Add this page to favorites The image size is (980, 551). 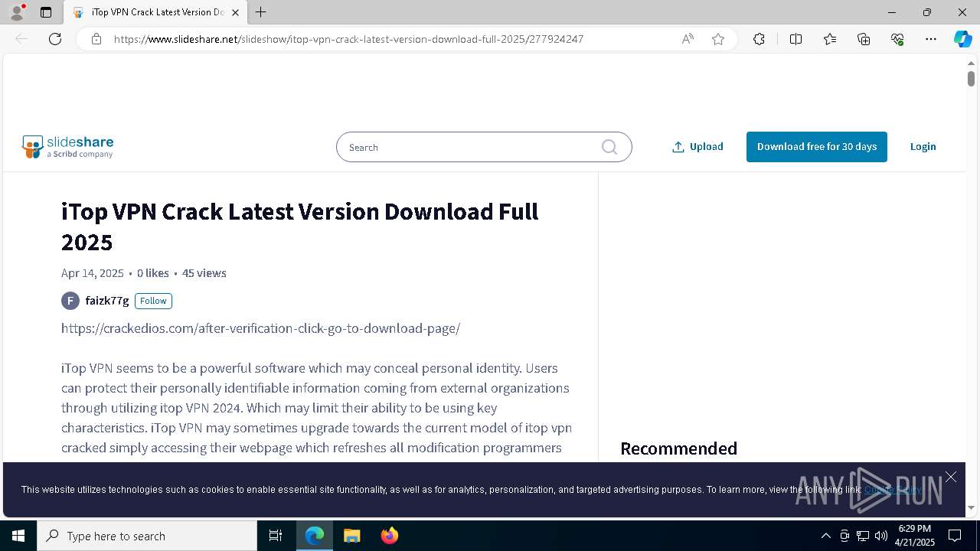click(x=718, y=39)
